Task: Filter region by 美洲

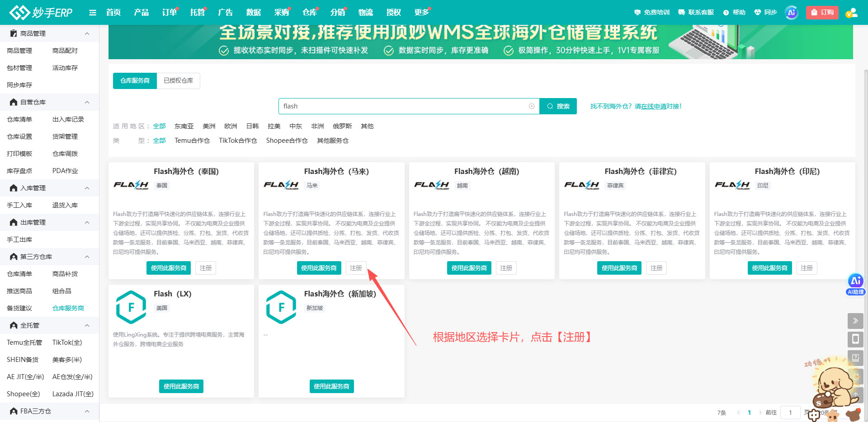Action: tap(209, 126)
